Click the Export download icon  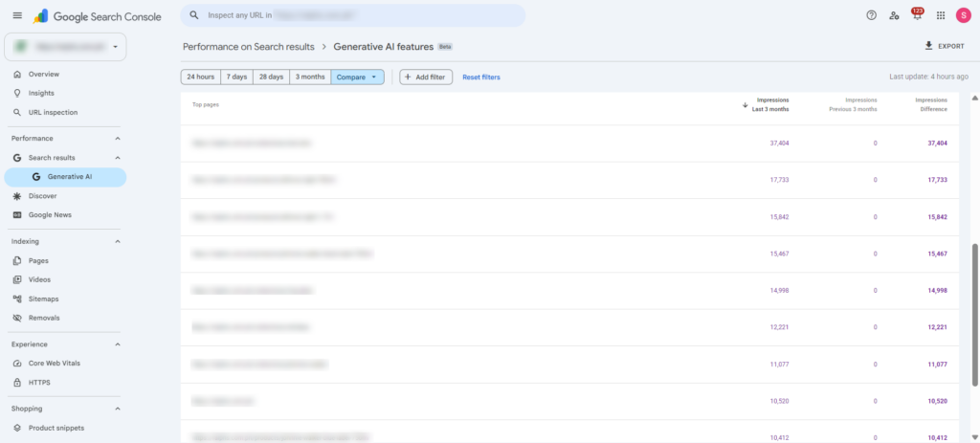928,46
